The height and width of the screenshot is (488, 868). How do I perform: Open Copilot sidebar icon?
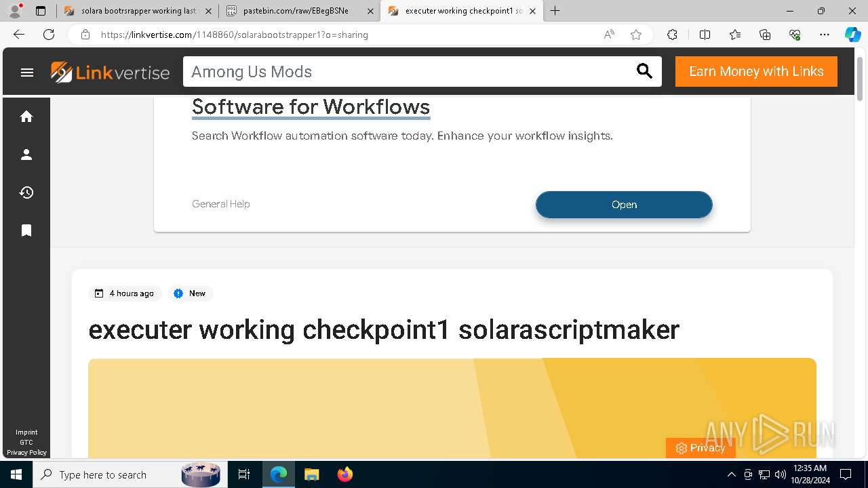[x=852, y=35]
